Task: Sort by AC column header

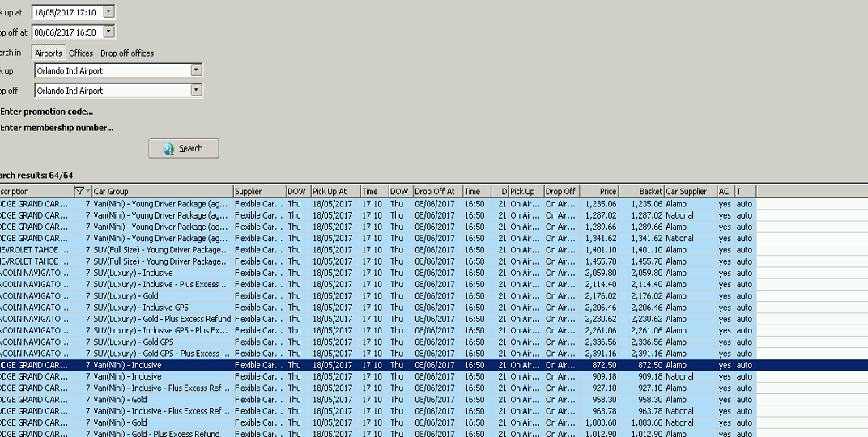Action: coord(725,192)
